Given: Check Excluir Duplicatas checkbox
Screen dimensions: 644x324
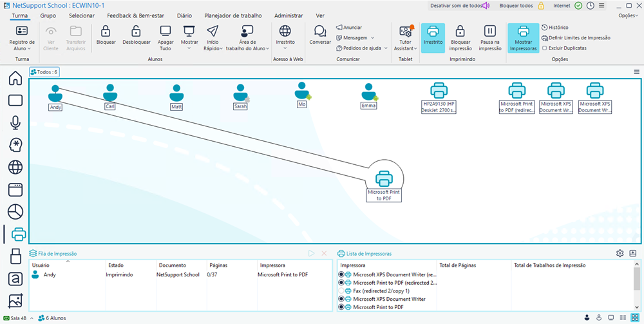Looking at the screenshot, I should (x=545, y=48).
